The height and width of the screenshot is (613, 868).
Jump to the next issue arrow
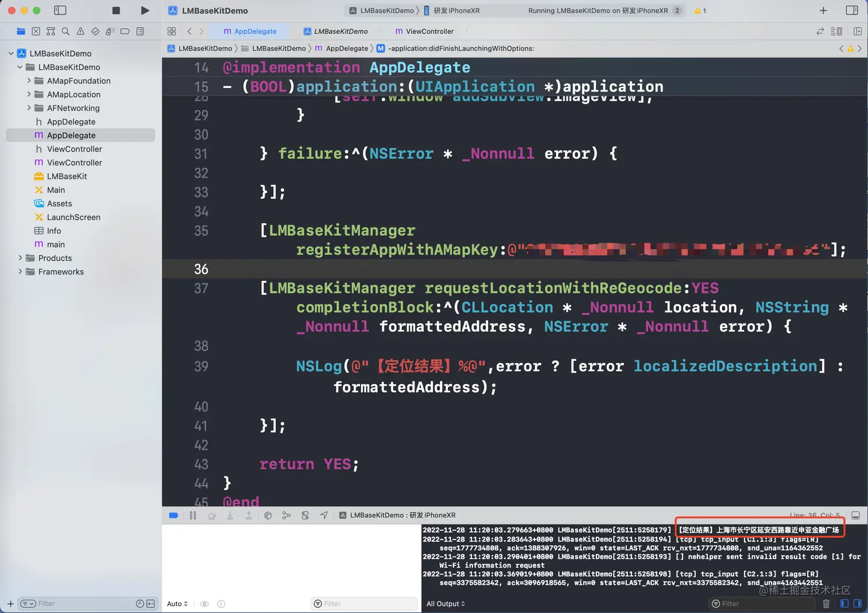pyautogui.click(x=859, y=48)
